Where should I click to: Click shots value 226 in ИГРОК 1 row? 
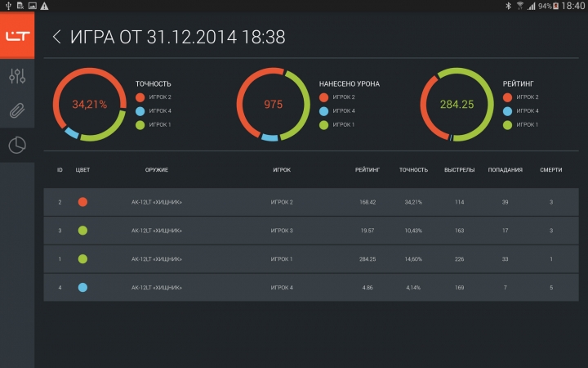click(x=459, y=259)
